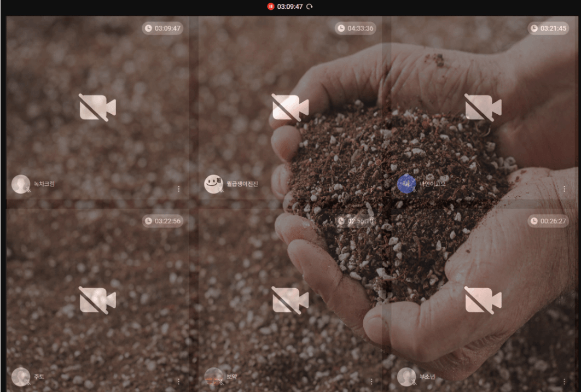This screenshot has width=581, height=392.
Task: Click the 03:21:45 time badge
Action: coord(548,28)
